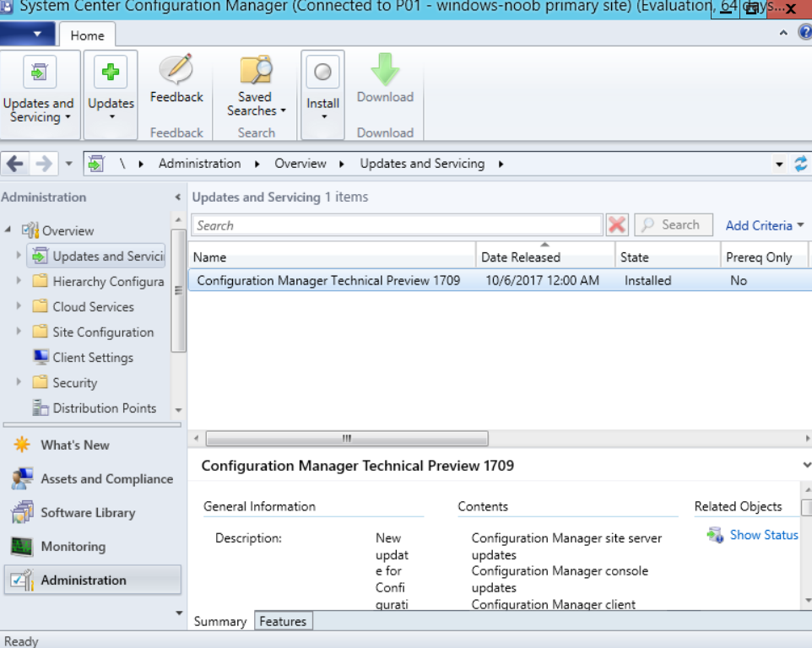
Task: Click the Updates and Servicing breadcrumb arrow
Action: 501,164
